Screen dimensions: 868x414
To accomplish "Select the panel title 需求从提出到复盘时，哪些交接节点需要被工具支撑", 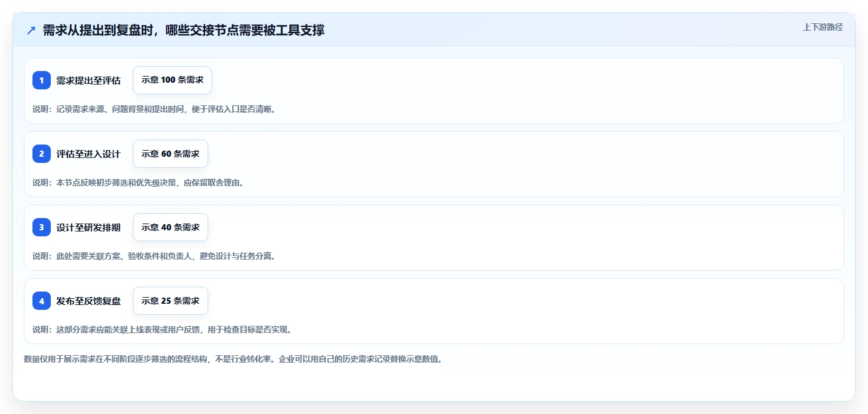I will [183, 31].
